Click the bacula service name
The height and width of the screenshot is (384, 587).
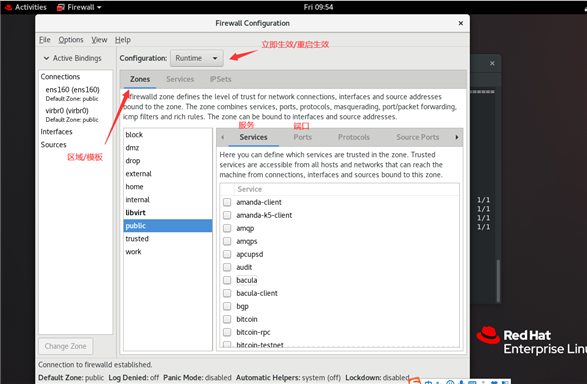coord(247,280)
